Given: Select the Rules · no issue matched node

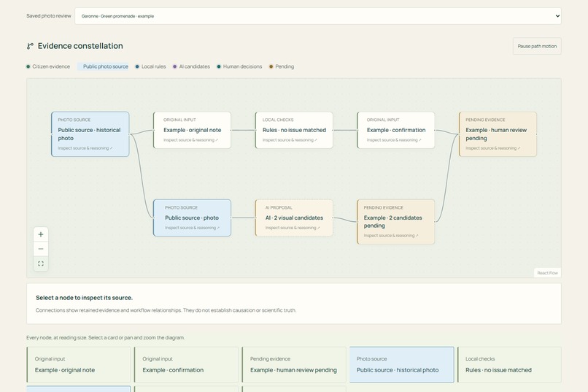Looking at the screenshot, I should tap(294, 130).
